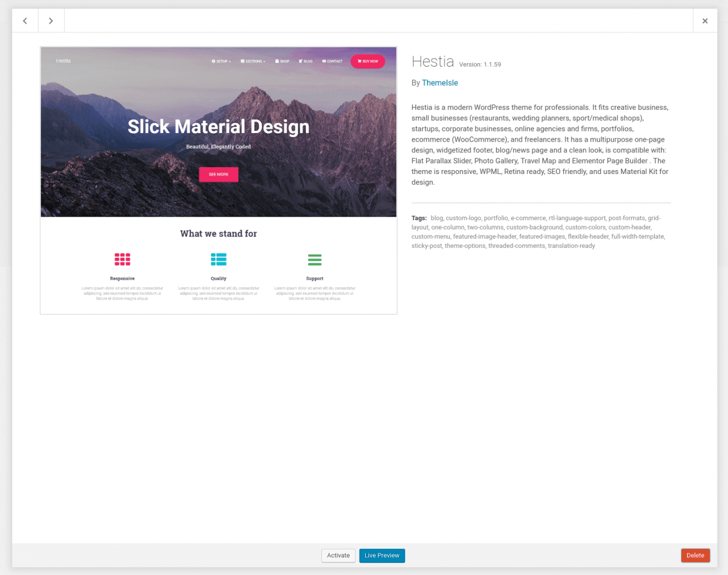Image resolution: width=728 pixels, height=575 pixels.
Task: Open the ThemeIsle author link
Action: click(x=440, y=83)
